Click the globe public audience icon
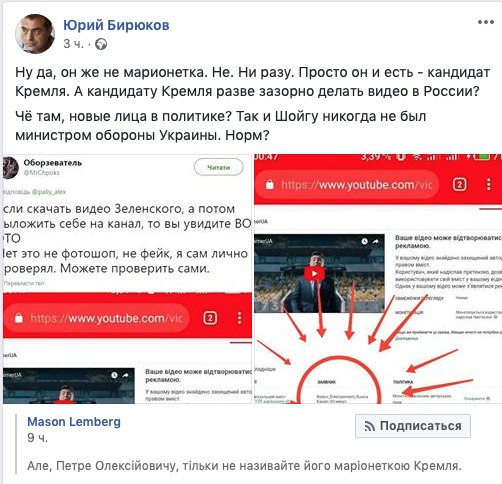 [x=101, y=44]
